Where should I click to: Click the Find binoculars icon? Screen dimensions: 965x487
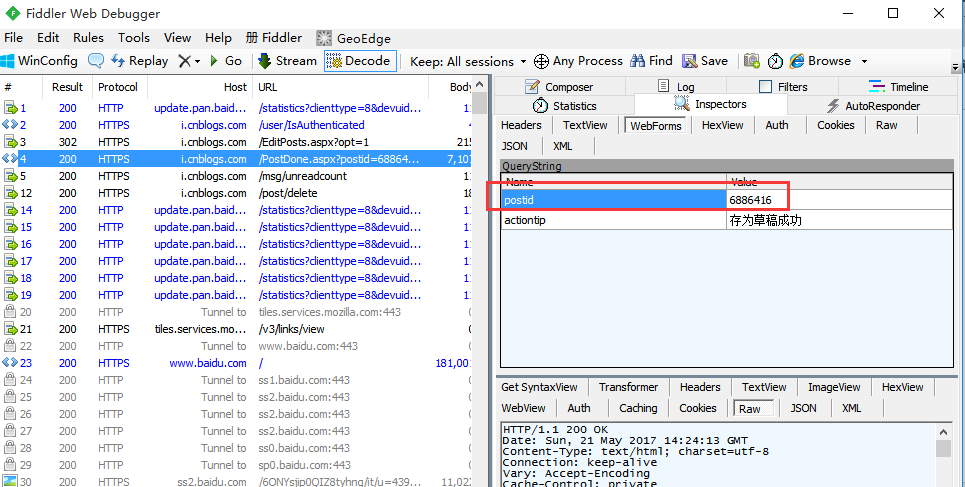tap(638, 61)
